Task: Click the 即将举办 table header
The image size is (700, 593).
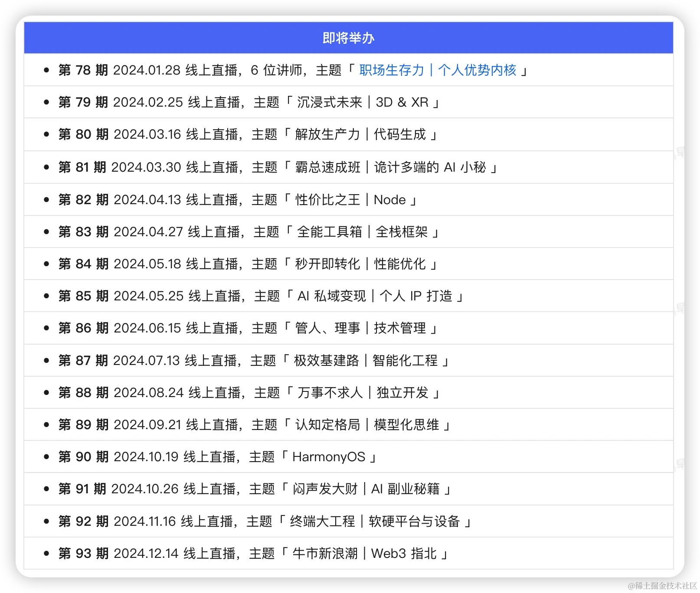Action: pyautogui.click(x=349, y=38)
